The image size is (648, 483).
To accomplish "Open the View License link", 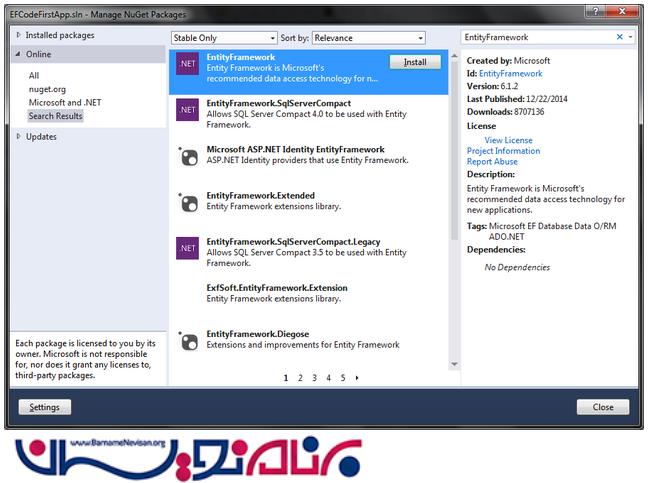I will click(508, 140).
